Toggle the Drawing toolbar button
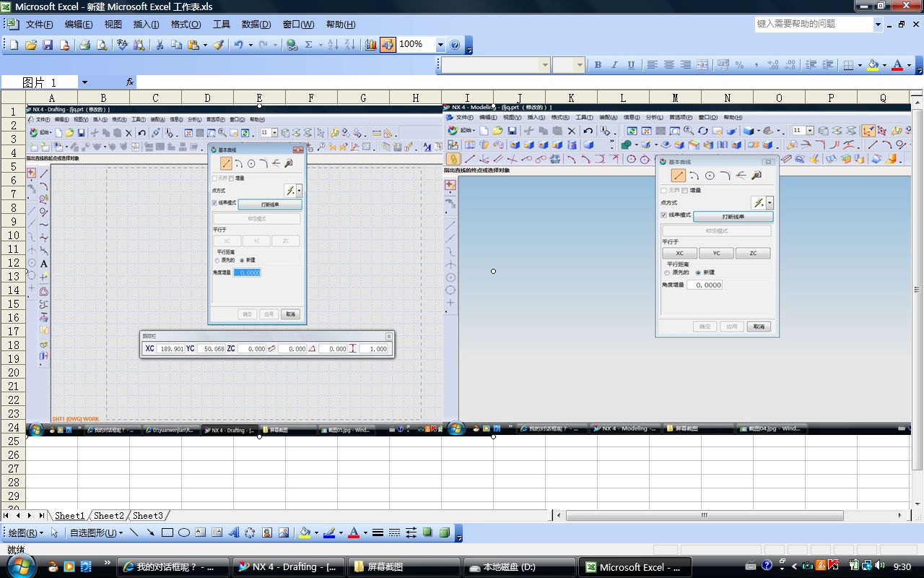The image size is (924, 578). pos(388,45)
